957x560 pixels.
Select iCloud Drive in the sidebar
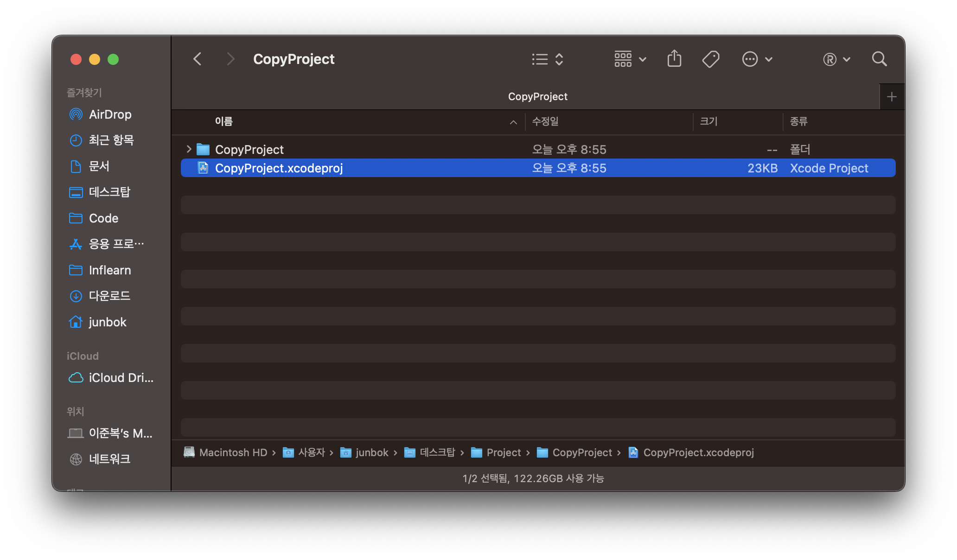[121, 377]
